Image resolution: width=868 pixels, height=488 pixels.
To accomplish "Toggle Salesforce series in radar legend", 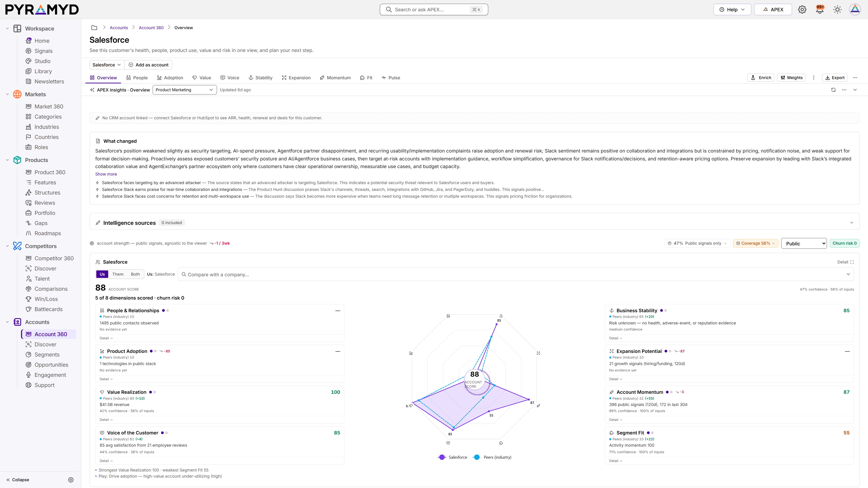I will (452, 457).
